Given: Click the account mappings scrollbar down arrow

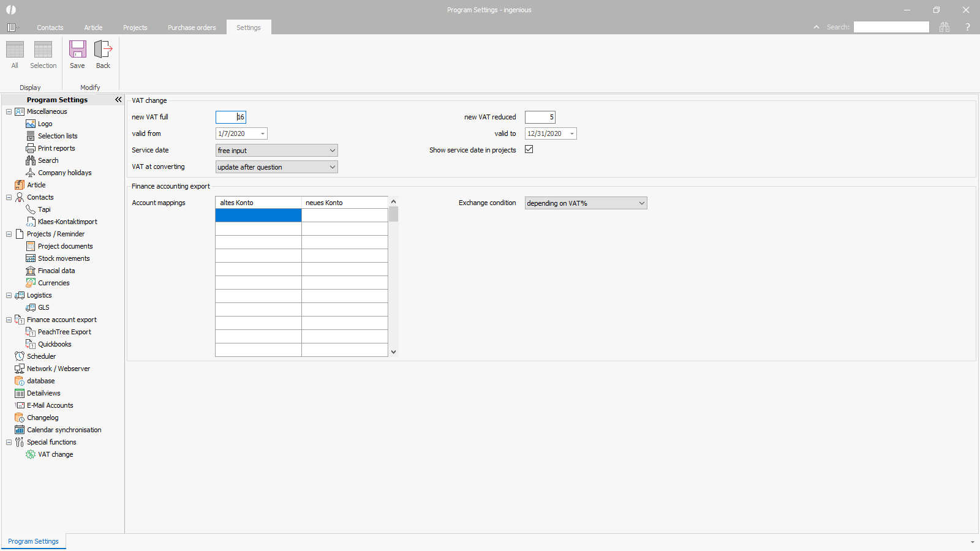Looking at the screenshot, I should click(393, 352).
